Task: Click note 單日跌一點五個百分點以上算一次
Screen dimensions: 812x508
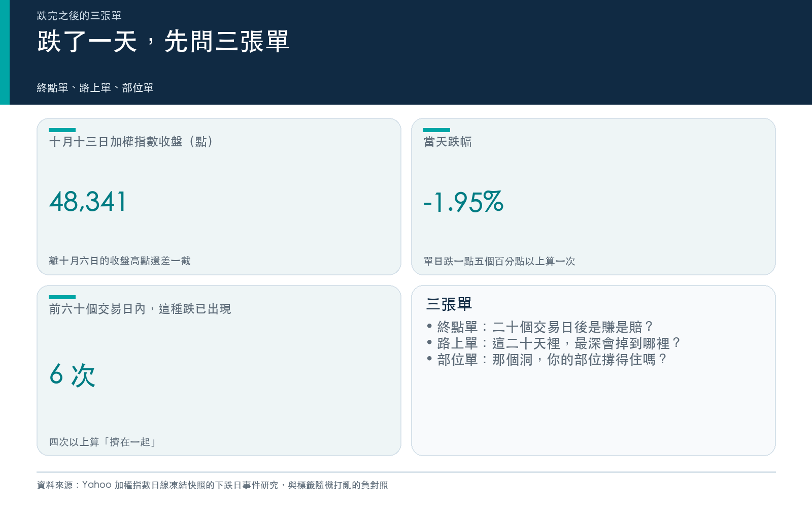Action: coord(499,261)
